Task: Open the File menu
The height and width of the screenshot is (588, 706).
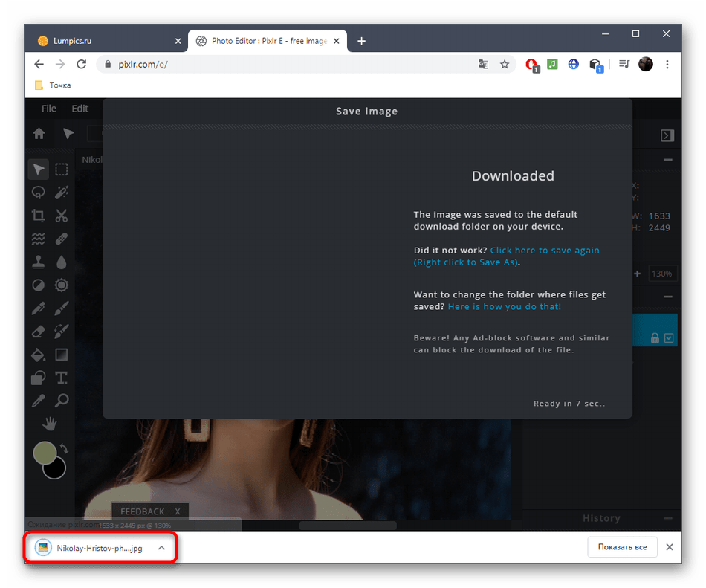Action: 49,109
